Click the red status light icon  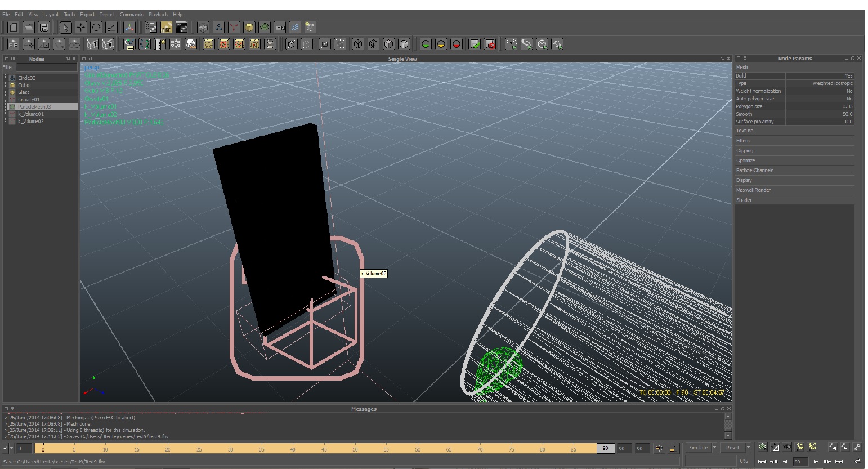point(457,44)
